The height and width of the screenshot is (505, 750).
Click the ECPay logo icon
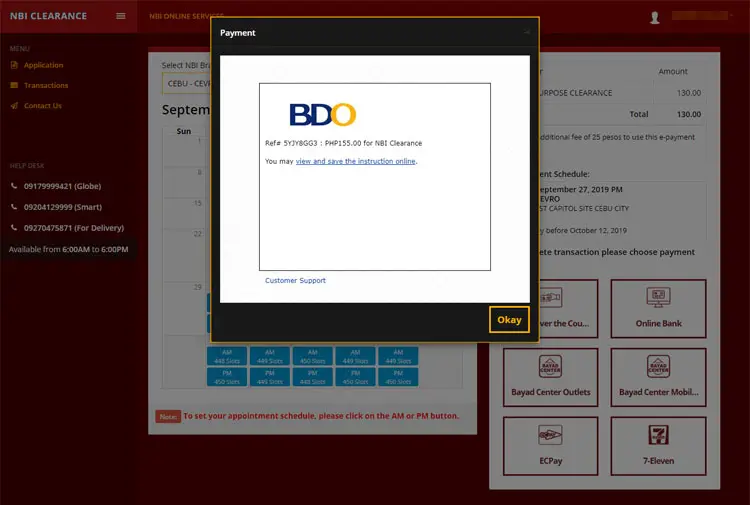(551, 435)
